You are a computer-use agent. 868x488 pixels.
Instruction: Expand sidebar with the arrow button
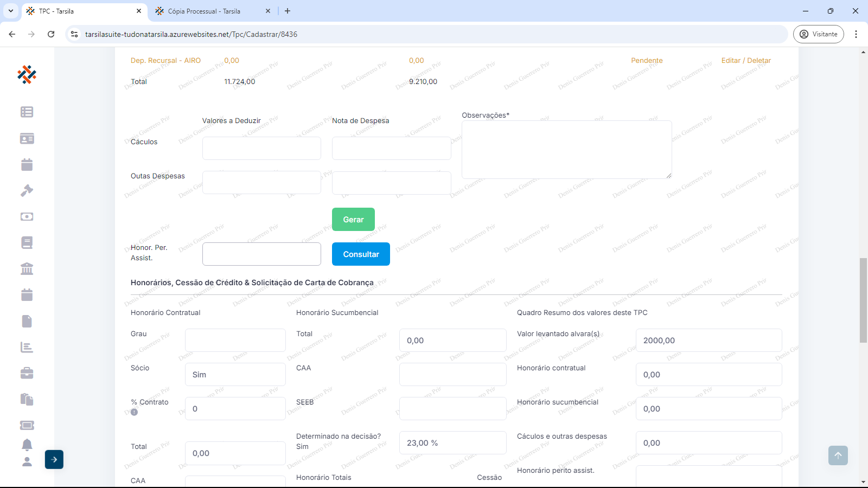[x=54, y=459]
